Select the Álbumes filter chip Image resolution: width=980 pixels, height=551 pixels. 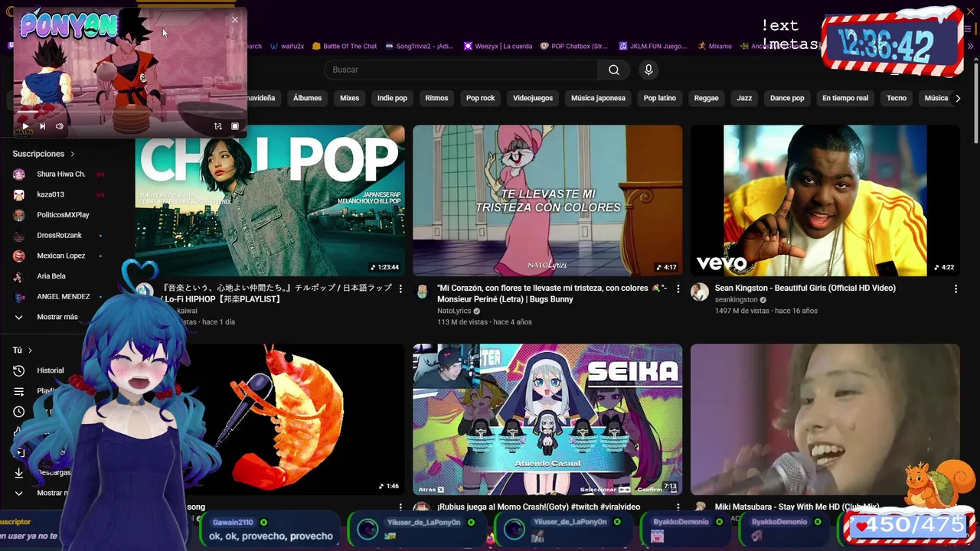307,98
